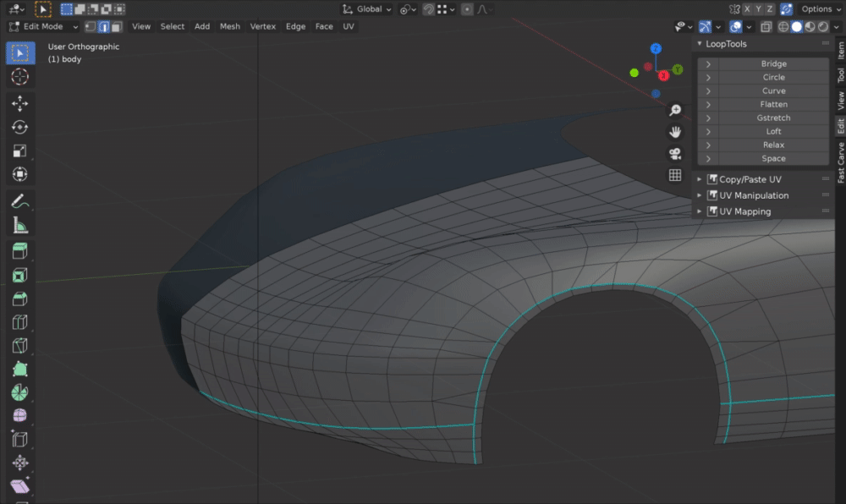This screenshot has height=504, width=846.
Task: Click the Bridge button in LoopTools
Action: 773,64
